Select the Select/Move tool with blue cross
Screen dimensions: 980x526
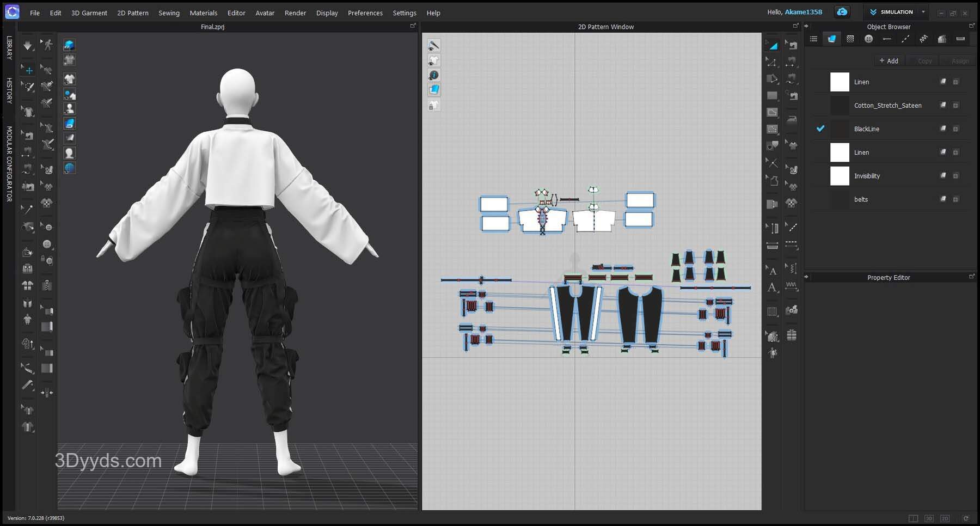click(28, 70)
